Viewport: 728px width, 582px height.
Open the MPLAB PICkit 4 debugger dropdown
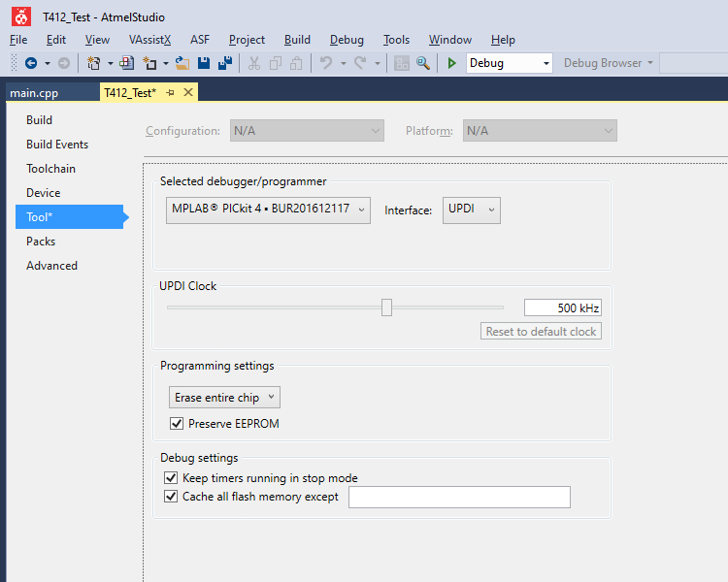click(x=268, y=210)
